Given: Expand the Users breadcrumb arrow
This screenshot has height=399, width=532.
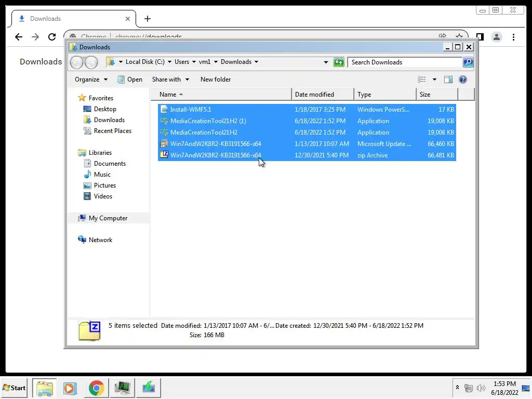Looking at the screenshot, I should click(x=194, y=62).
